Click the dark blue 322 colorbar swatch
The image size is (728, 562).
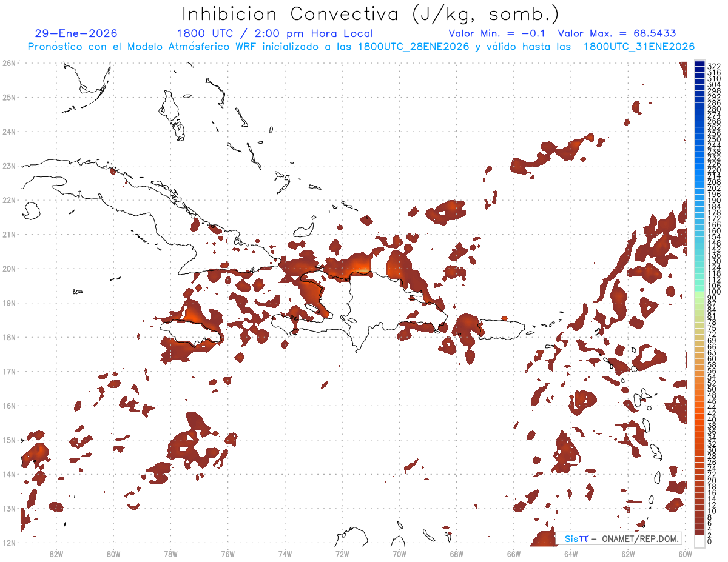700,64
